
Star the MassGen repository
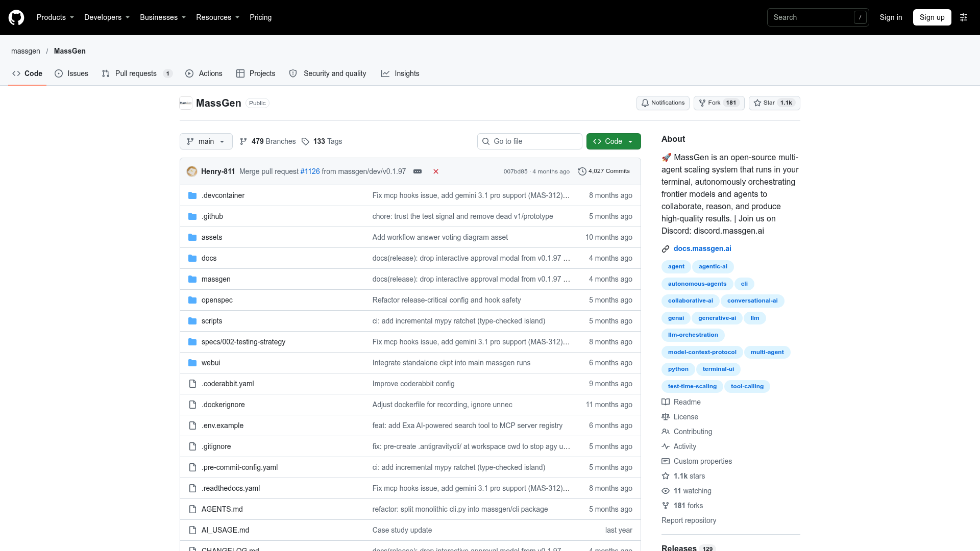pos(774,103)
